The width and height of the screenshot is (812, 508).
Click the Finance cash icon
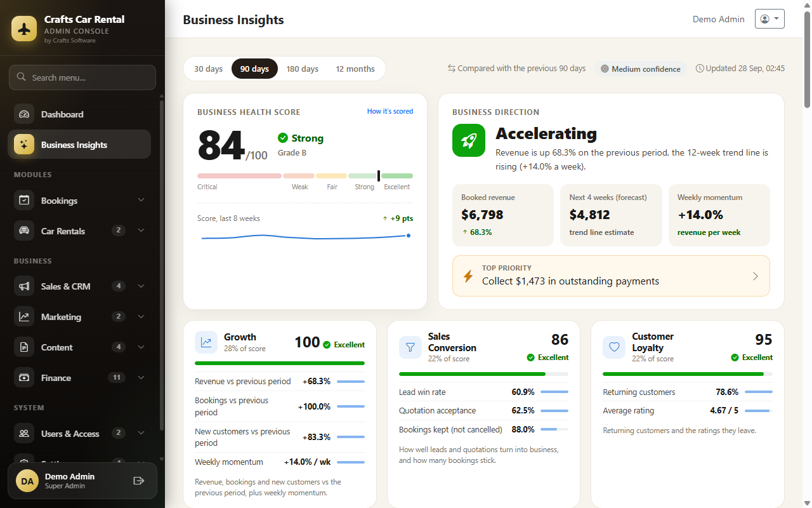[x=24, y=378]
